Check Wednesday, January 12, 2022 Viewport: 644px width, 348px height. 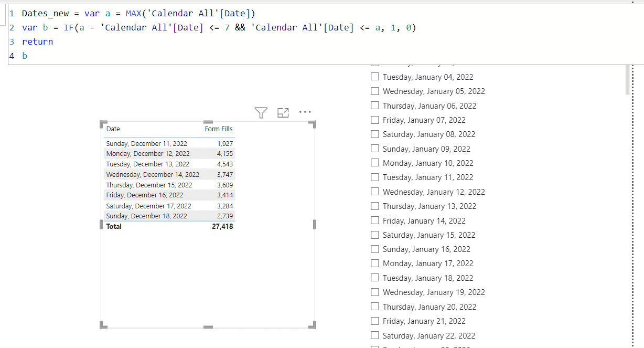[374, 192]
